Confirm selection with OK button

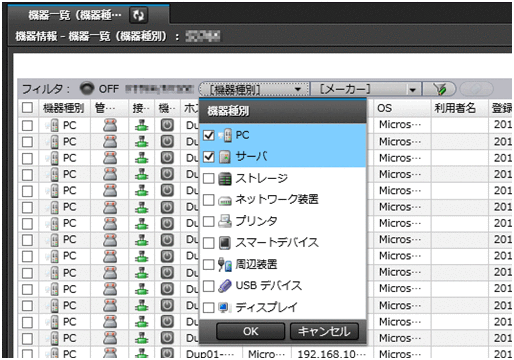250,331
